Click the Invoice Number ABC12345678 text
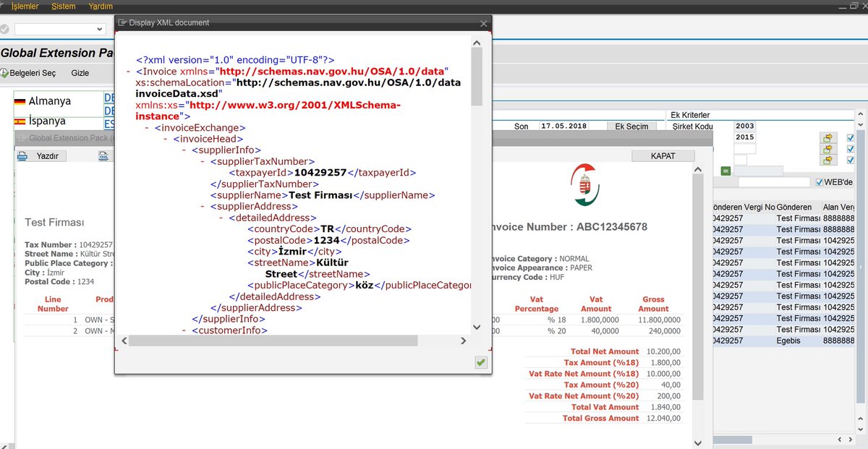868x449 pixels. [x=569, y=227]
